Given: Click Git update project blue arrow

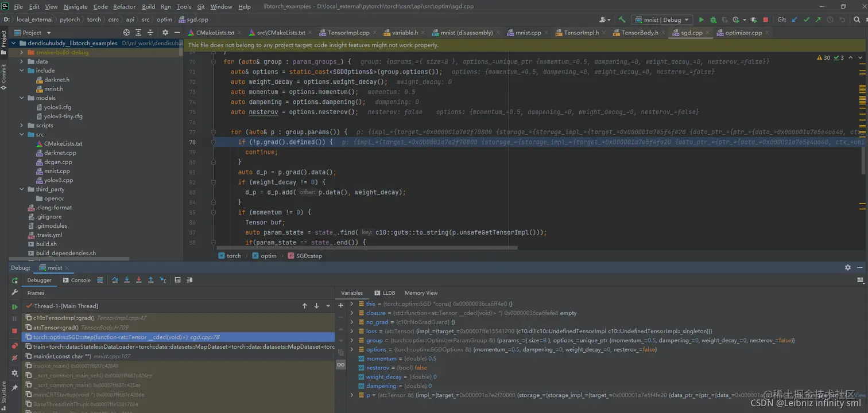Looking at the screenshot, I should click(x=795, y=20).
